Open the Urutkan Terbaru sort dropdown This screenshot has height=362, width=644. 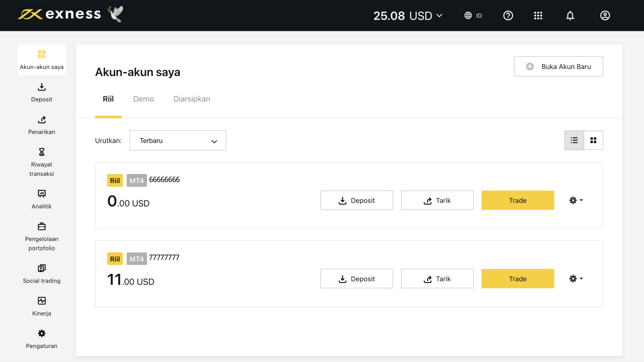tap(178, 140)
